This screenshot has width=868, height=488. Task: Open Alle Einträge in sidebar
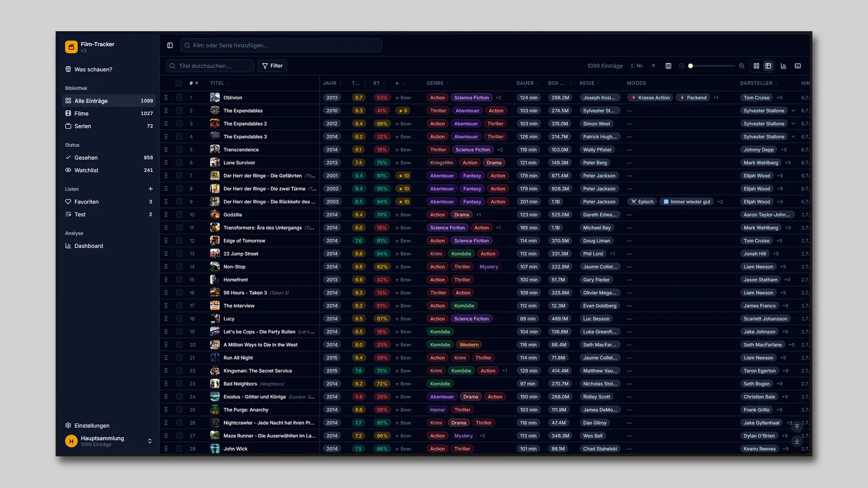[x=109, y=101]
